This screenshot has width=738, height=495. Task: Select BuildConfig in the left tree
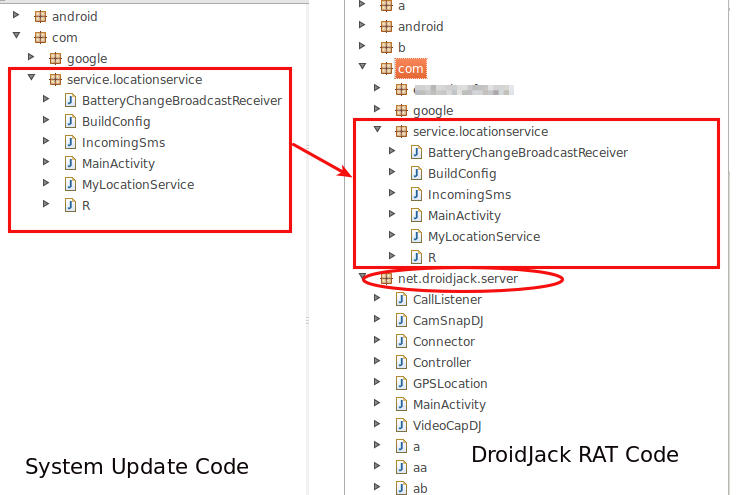[x=116, y=121]
